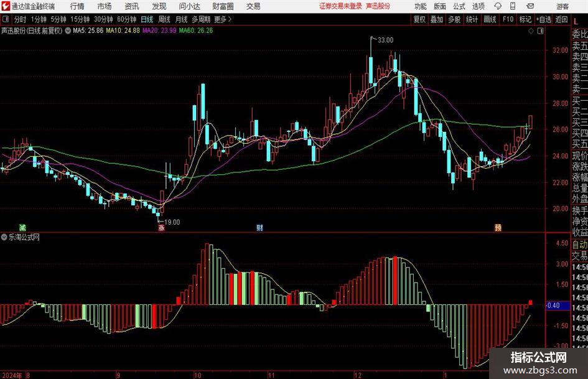Click the 33.00 high price label
Viewport: 588px width, 379px height.
tap(386, 40)
